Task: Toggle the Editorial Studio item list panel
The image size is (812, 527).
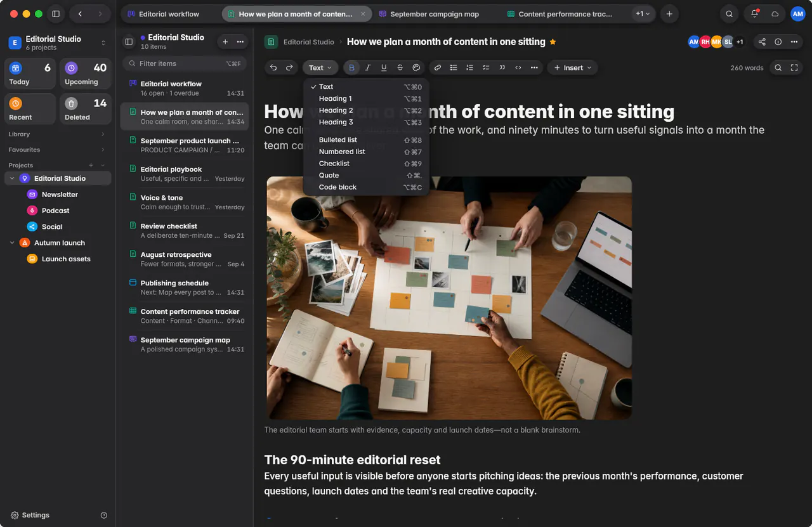Action: click(129, 42)
